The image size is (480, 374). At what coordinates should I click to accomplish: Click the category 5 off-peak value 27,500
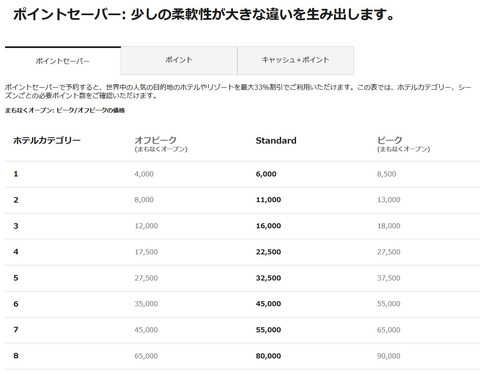(146, 278)
